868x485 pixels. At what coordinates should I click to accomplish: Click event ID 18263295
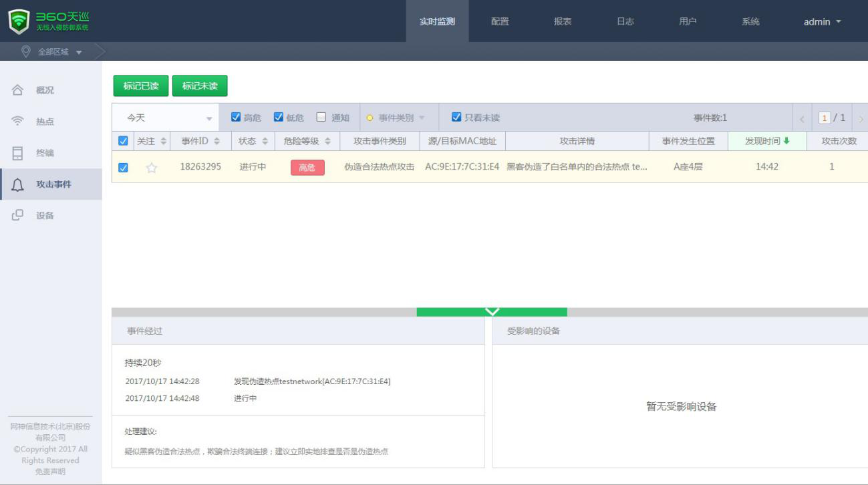tap(200, 166)
